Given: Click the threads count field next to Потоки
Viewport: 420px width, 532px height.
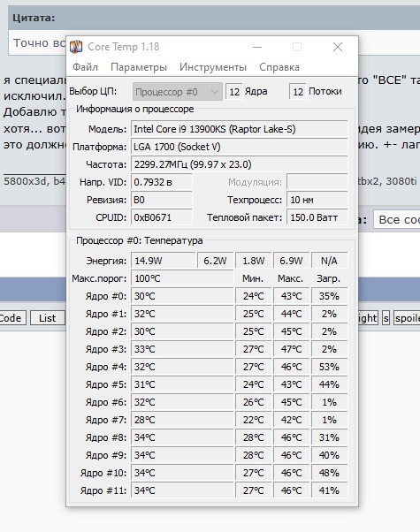Looking at the screenshot, I should (x=298, y=92).
